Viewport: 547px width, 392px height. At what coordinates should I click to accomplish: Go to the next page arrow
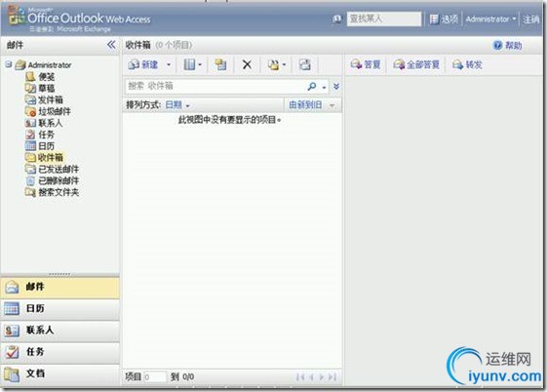(322, 377)
